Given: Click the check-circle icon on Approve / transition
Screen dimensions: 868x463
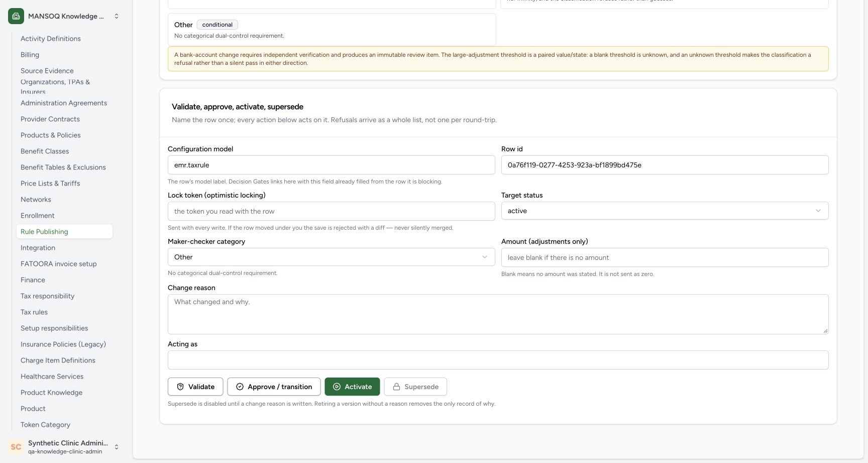Looking at the screenshot, I should click(240, 387).
